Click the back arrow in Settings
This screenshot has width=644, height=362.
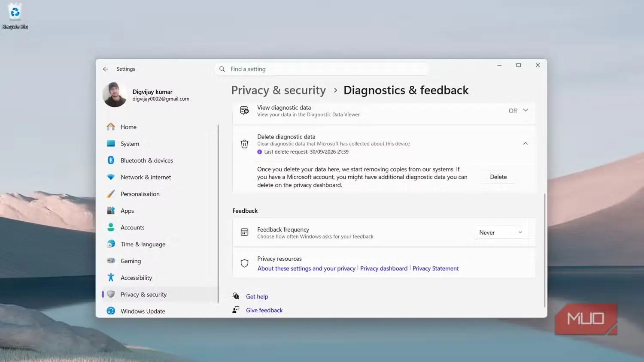coord(106,69)
